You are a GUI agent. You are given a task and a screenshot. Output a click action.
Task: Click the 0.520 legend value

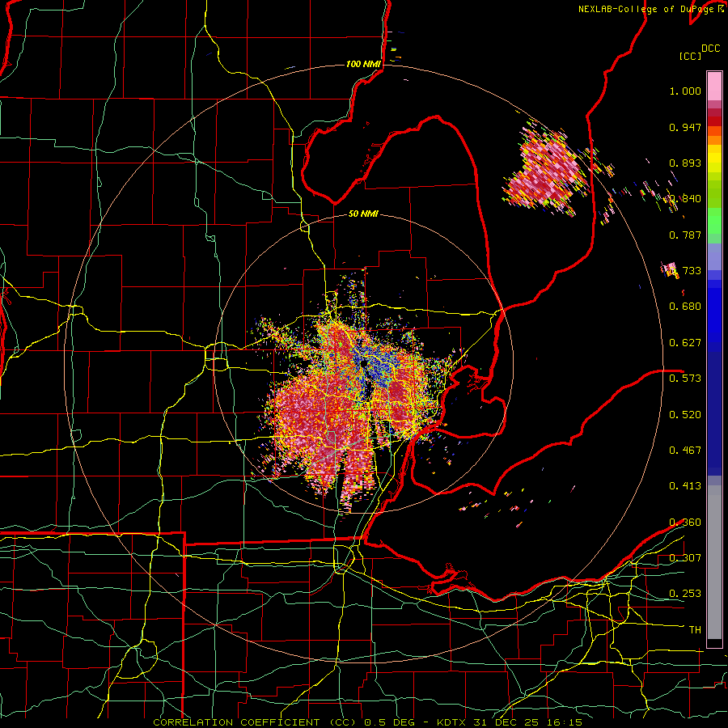click(x=685, y=414)
